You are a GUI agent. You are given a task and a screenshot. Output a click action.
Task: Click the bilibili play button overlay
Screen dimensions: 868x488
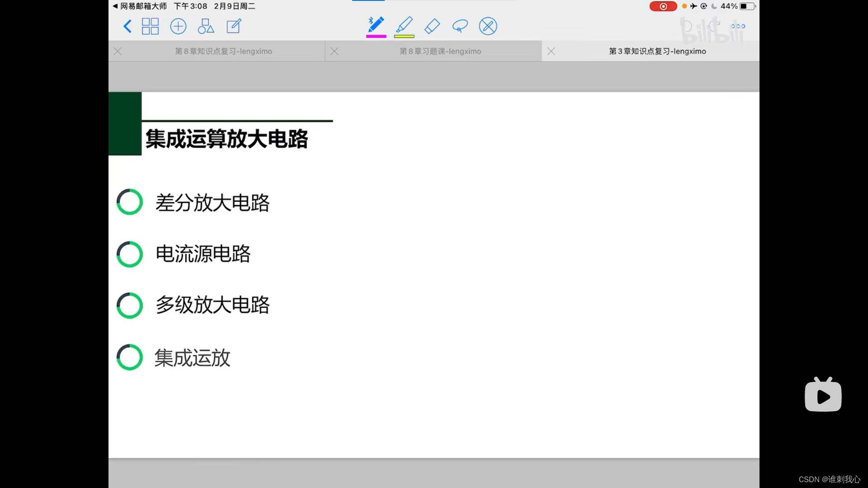pos(823,396)
